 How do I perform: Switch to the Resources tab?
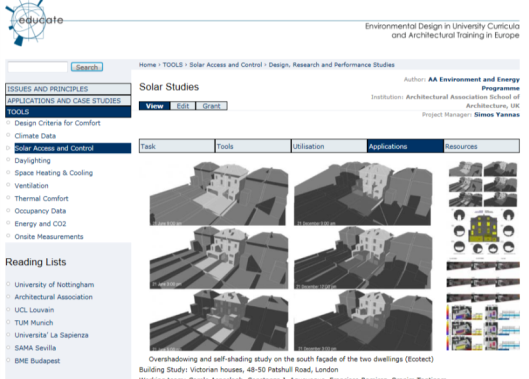click(x=481, y=146)
